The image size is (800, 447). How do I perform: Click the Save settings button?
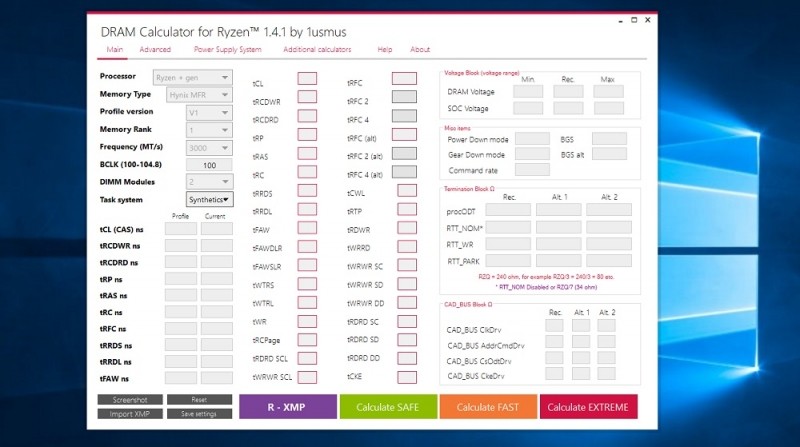click(199, 414)
